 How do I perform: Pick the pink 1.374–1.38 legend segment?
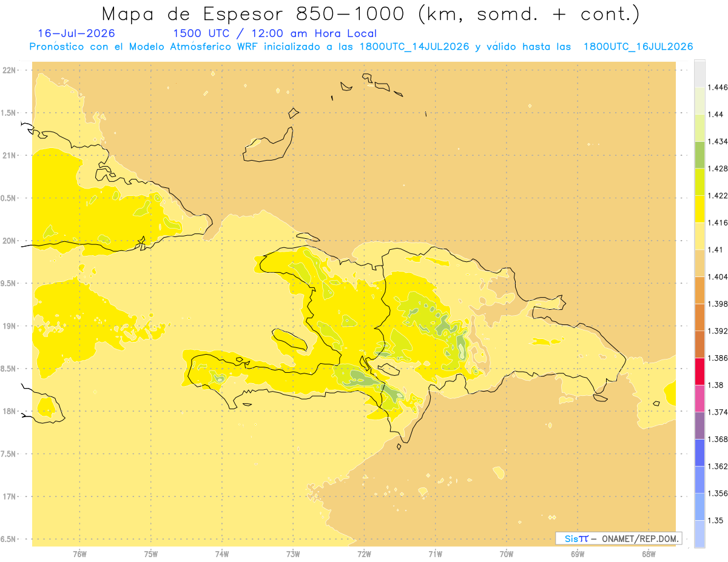(699, 398)
